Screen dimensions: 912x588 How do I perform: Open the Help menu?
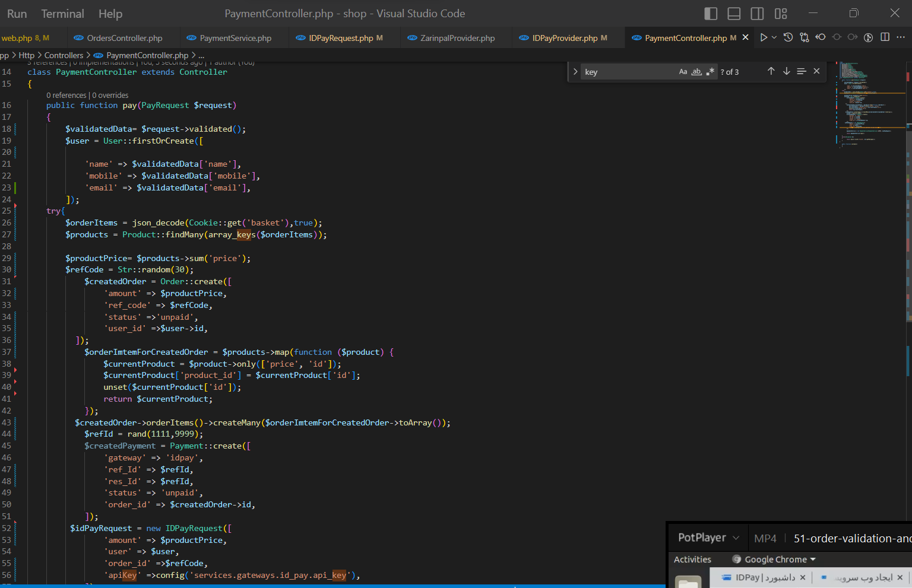(x=110, y=14)
